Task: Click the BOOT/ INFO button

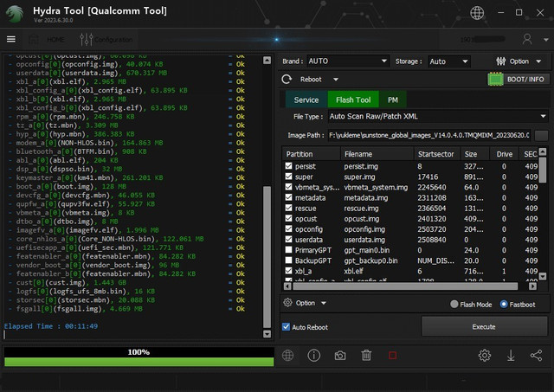Action: pyautogui.click(x=519, y=79)
